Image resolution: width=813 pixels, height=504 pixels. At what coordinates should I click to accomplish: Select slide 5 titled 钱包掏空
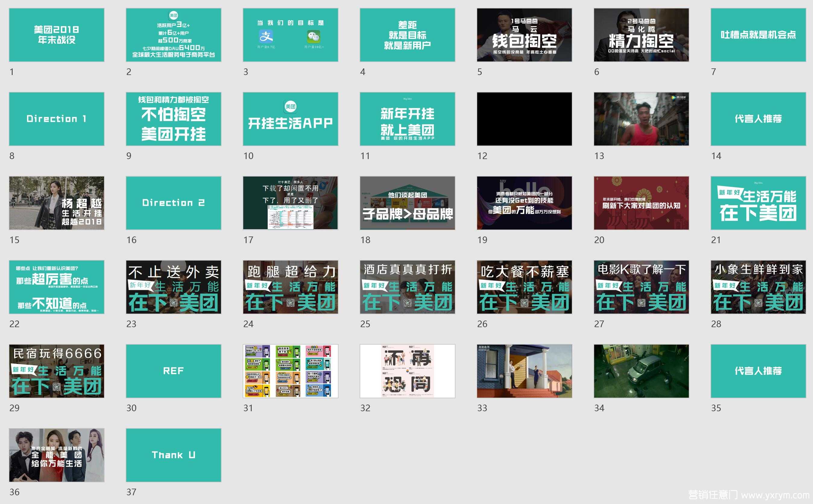pyautogui.click(x=524, y=35)
